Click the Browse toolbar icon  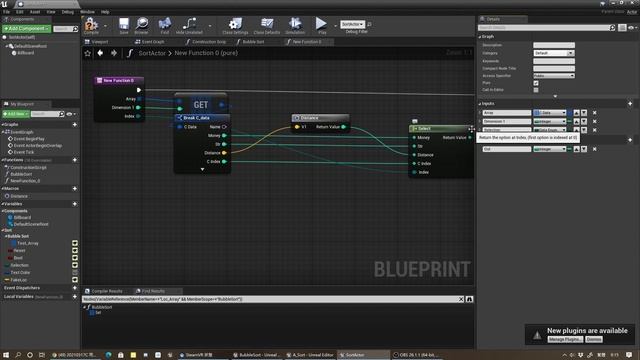(142, 26)
